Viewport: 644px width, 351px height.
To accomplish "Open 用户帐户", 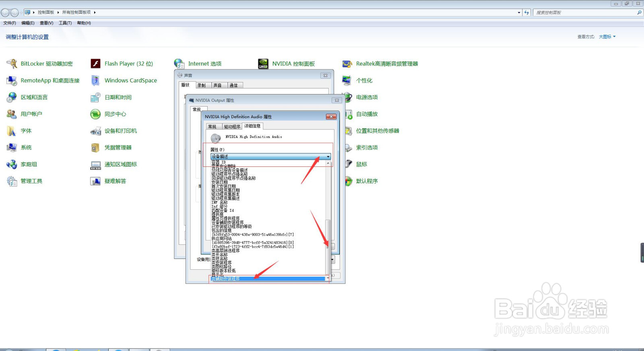I will [24, 114].
